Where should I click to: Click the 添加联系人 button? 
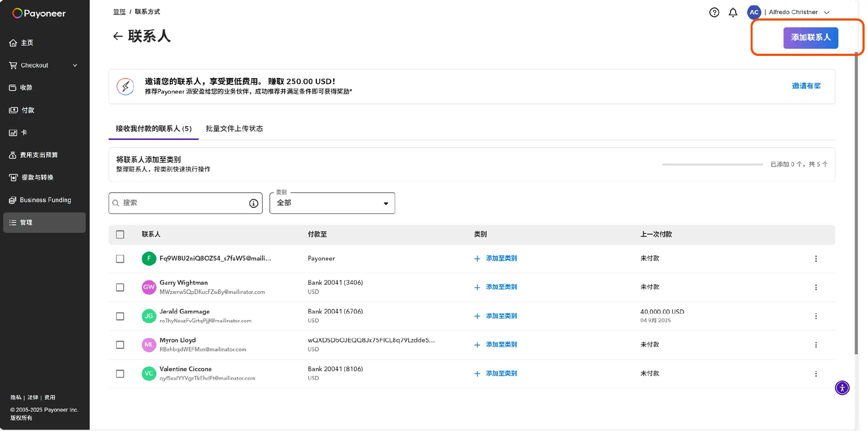[811, 38]
